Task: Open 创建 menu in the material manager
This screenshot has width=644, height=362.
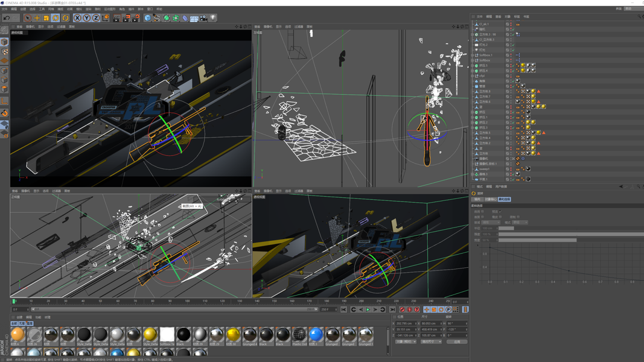Action: [19, 317]
